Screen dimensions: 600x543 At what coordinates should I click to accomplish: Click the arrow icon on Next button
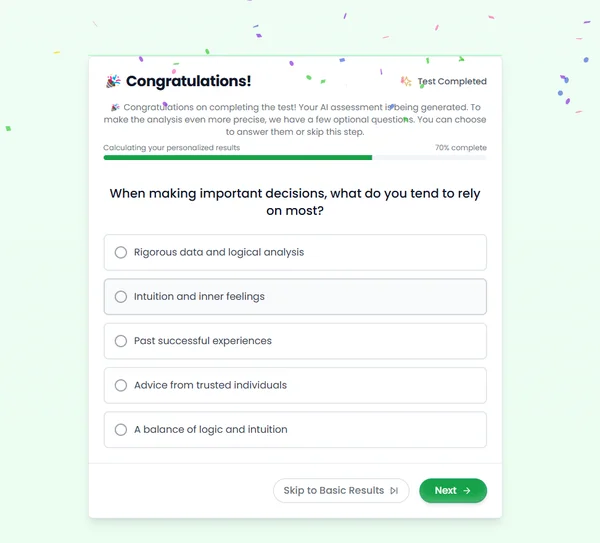click(467, 491)
